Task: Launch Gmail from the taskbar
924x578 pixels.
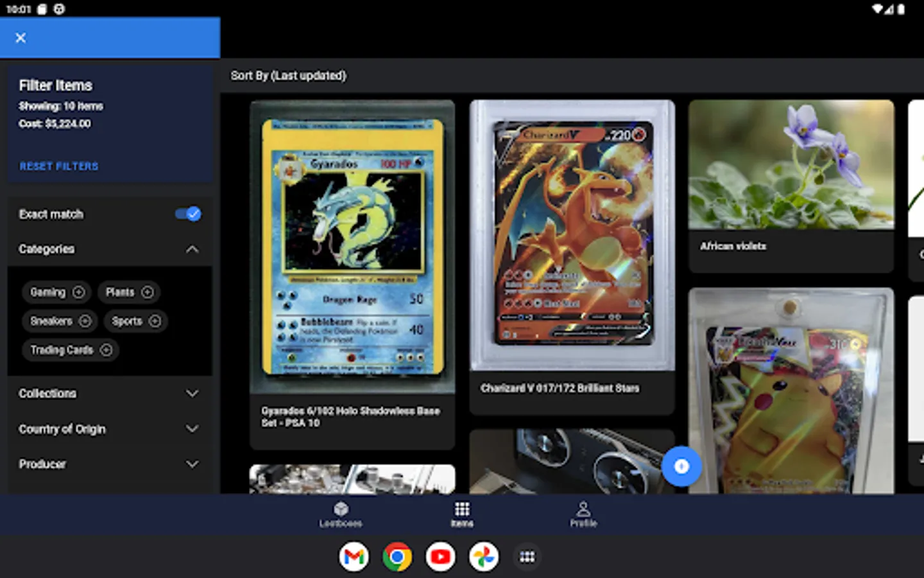Action: tap(354, 557)
